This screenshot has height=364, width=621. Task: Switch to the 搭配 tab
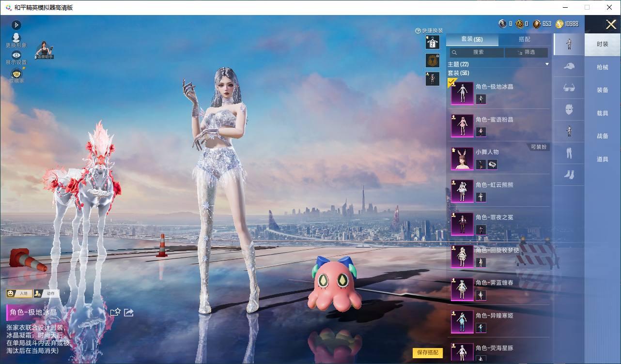coord(525,39)
